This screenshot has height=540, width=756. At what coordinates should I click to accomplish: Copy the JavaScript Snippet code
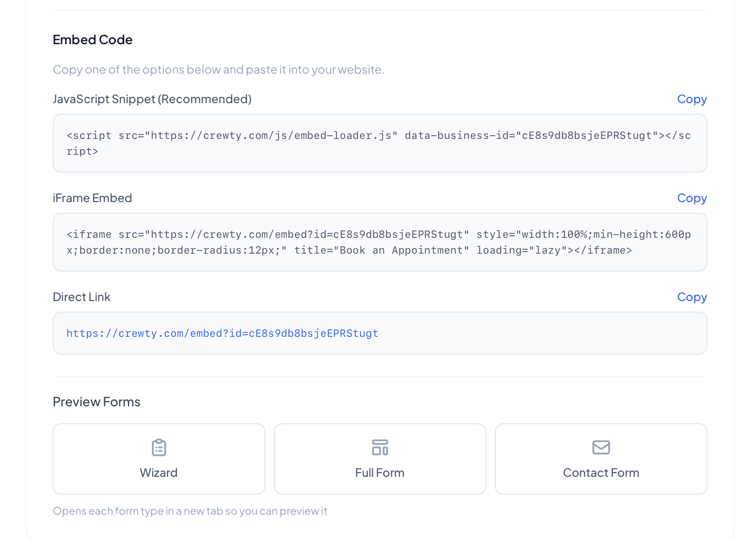692,99
